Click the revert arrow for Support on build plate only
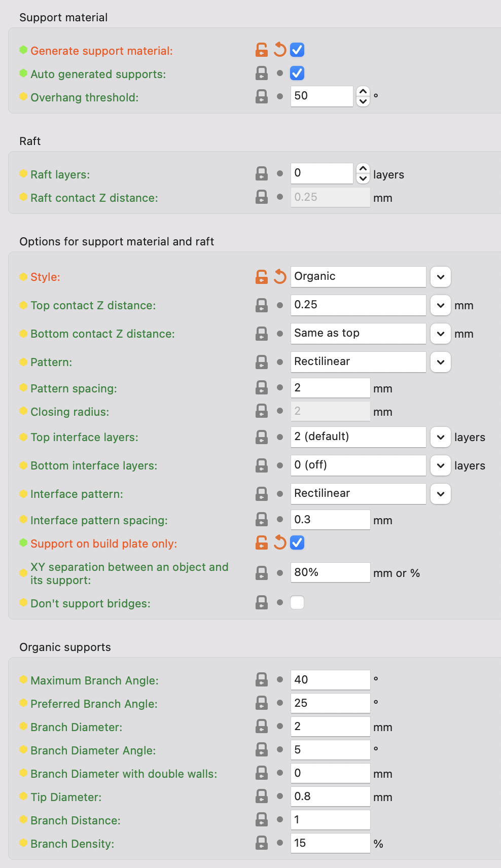501x868 pixels. coord(279,542)
